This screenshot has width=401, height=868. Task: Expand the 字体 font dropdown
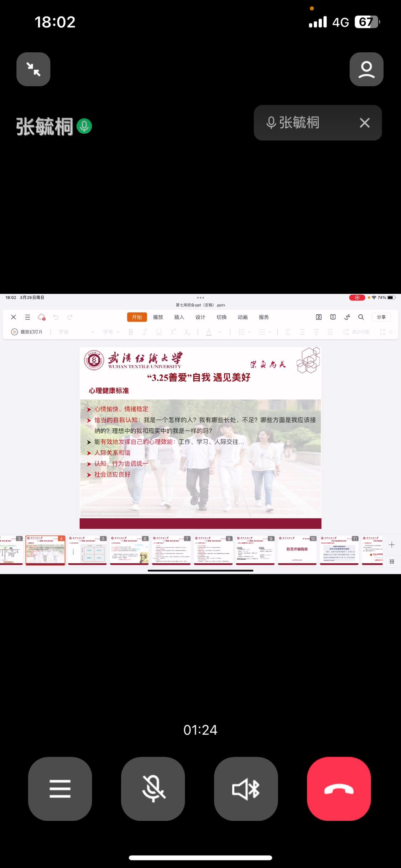tap(92, 332)
